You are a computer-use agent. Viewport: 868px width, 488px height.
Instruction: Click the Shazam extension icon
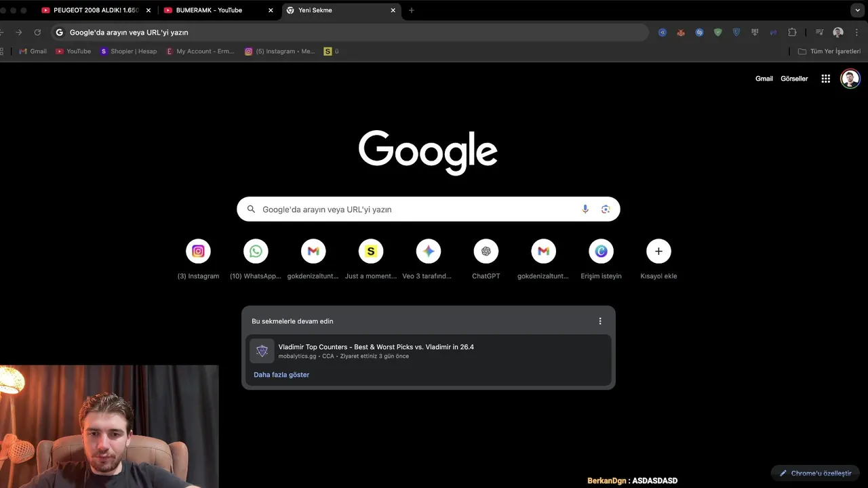tap(699, 32)
